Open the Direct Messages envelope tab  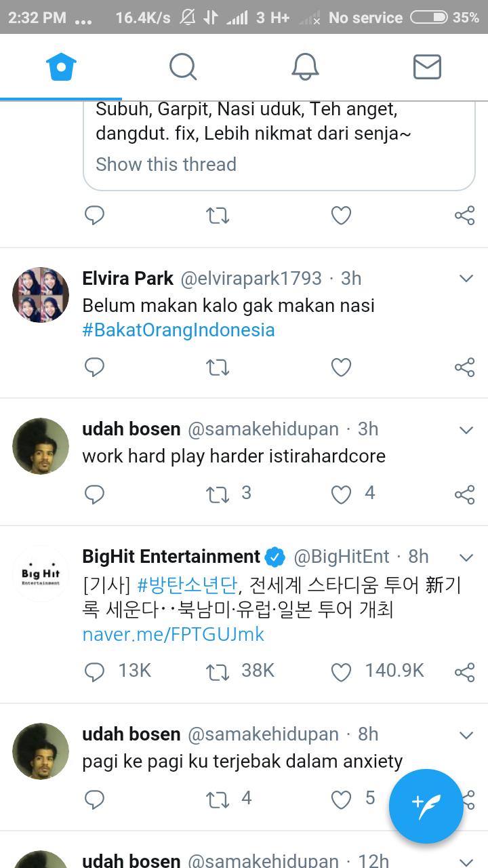pos(427,67)
